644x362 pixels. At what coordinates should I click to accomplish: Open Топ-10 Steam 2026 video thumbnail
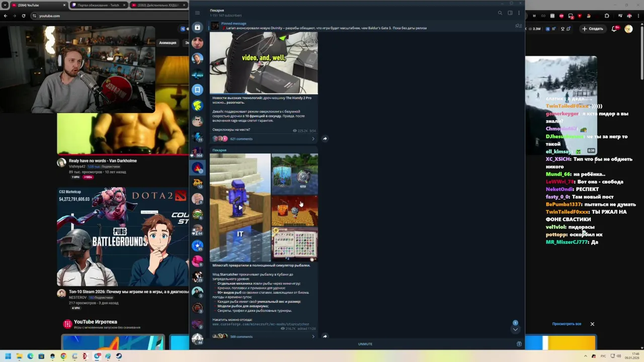click(123, 236)
